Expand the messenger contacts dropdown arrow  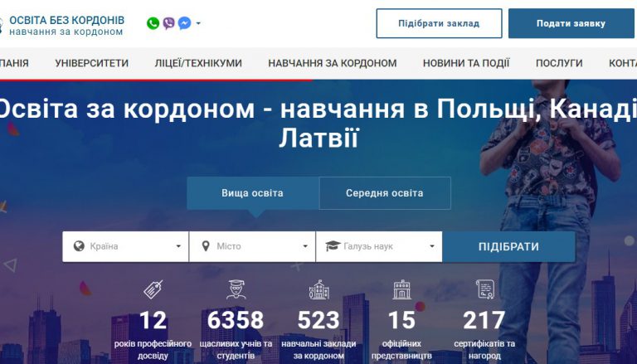(x=198, y=23)
